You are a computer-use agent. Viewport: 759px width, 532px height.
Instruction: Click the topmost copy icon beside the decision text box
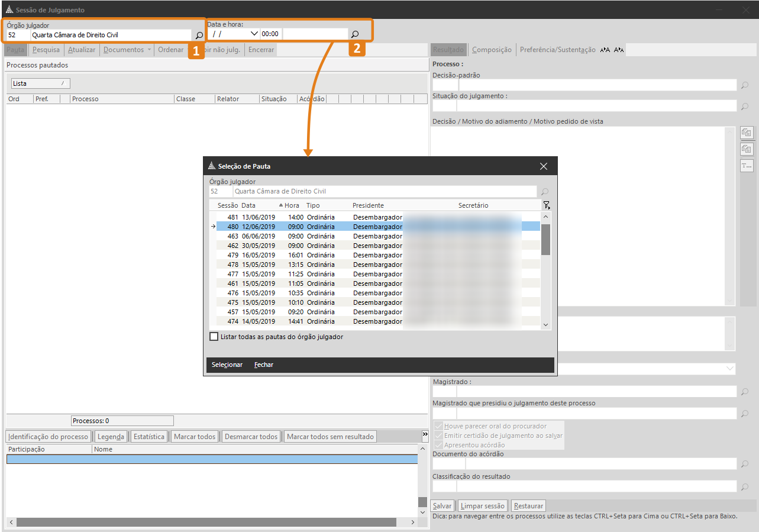tap(747, 133)
